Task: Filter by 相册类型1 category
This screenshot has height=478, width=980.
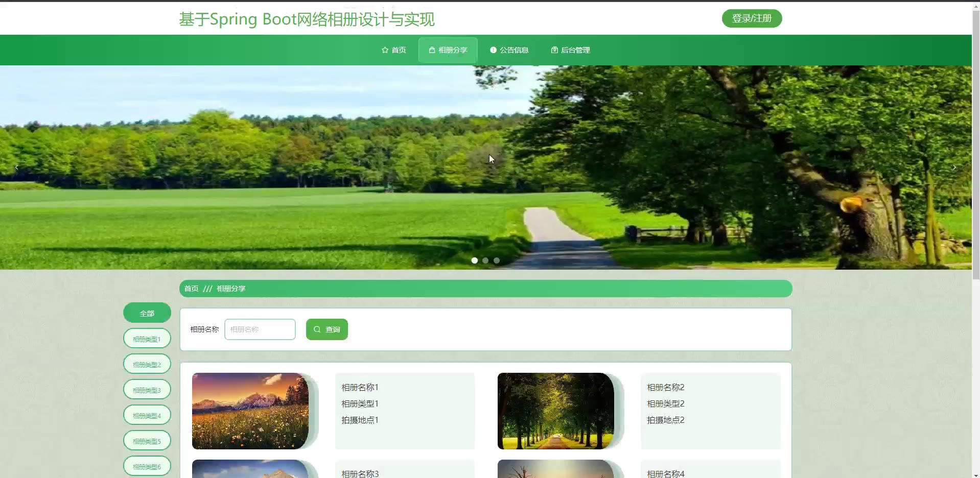Action: click(147, 339)
